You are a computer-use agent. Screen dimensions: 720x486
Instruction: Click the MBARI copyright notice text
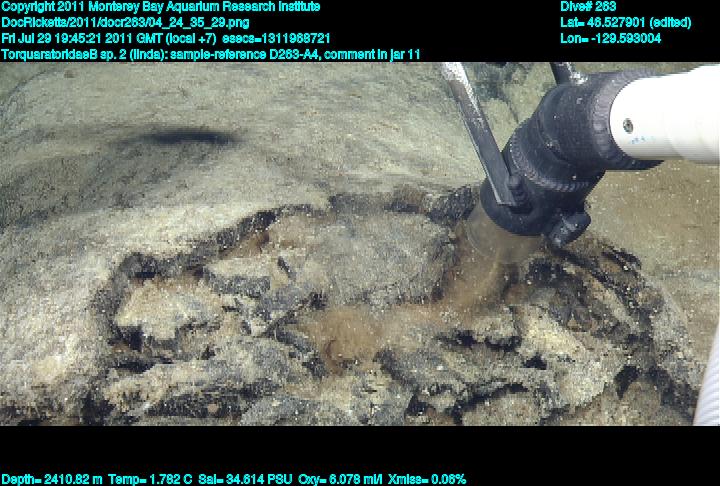(160, 6)
